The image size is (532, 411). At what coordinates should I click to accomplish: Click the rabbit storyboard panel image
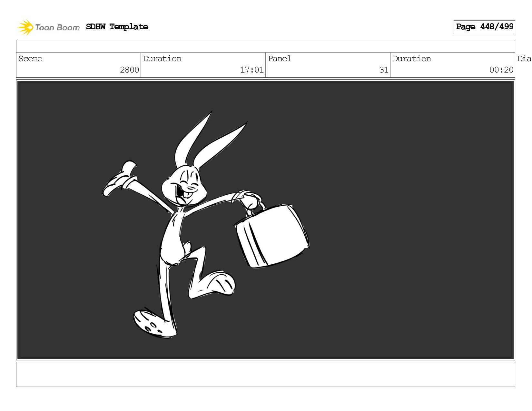pyautogui.click(x=266, y=220)
